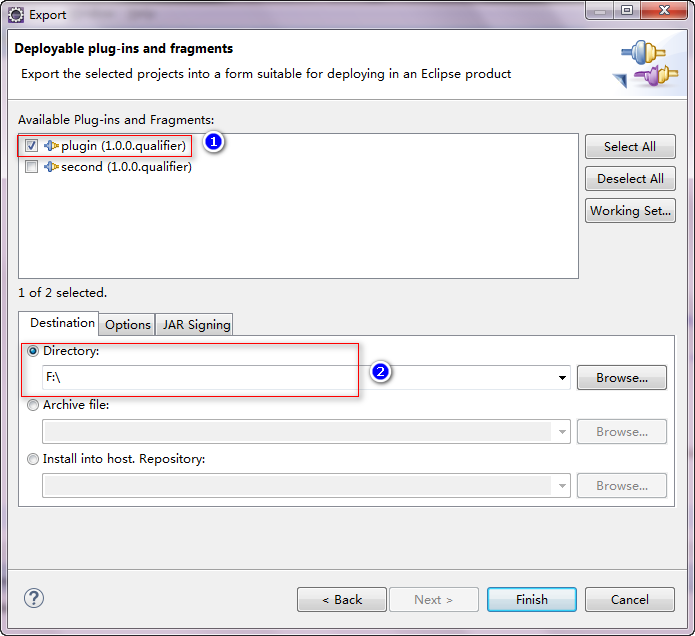This screenshot has width=695, height=636.
Task: Switch to the Destination tab
Action: (x=59, y=323)
